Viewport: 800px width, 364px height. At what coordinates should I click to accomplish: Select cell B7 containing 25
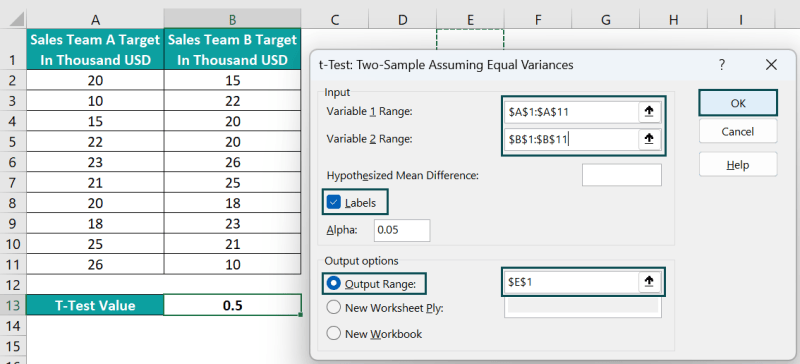(x=232, y=183)
